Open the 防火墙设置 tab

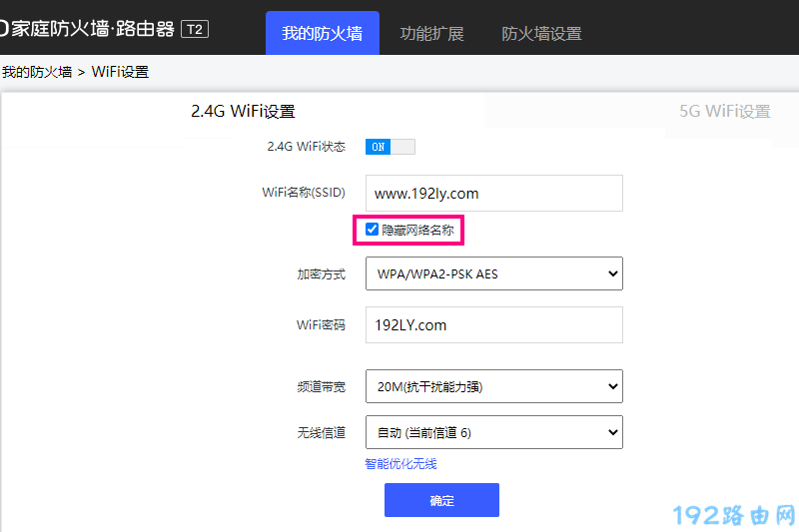[541, 33]
